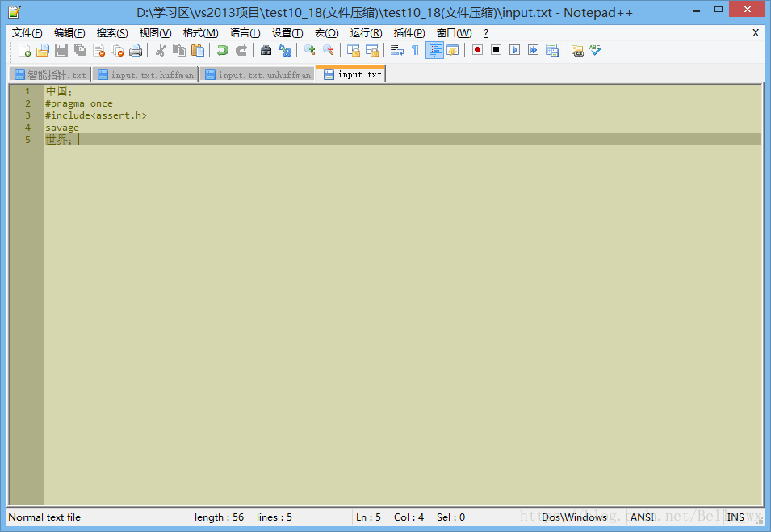Click the 'savage' line in editor
This screenshot has width=771, height=532.
pyautogui.click(x=62, y=128)
